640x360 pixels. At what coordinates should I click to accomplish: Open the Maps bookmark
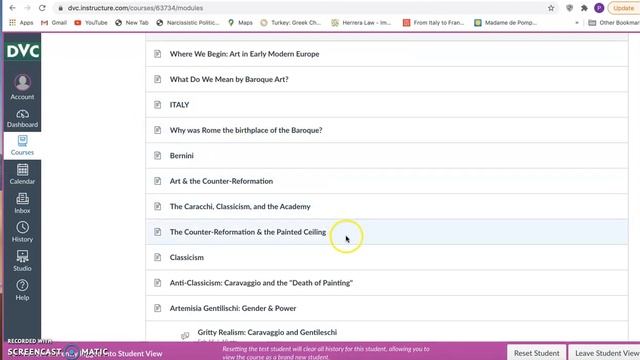[240, 23]
